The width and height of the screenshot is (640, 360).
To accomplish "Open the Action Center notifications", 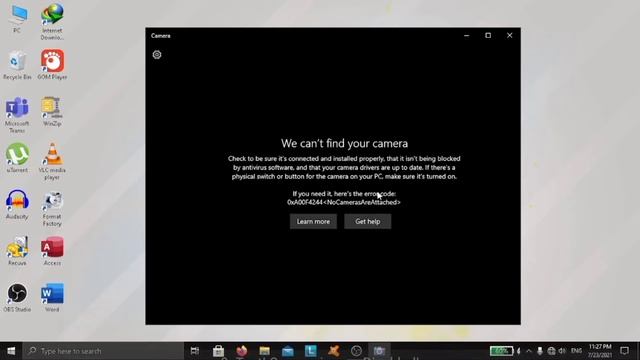I will click(x=624, y=351).
